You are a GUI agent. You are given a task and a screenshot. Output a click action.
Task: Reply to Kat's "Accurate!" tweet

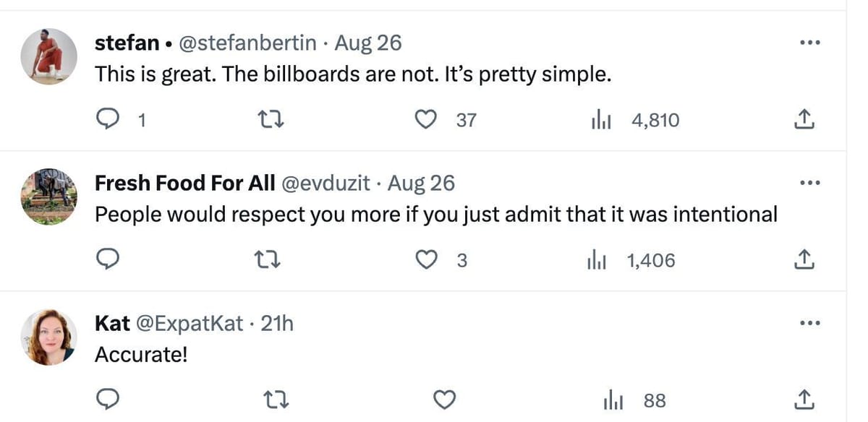pyautogui.click(x=107, y=400)
